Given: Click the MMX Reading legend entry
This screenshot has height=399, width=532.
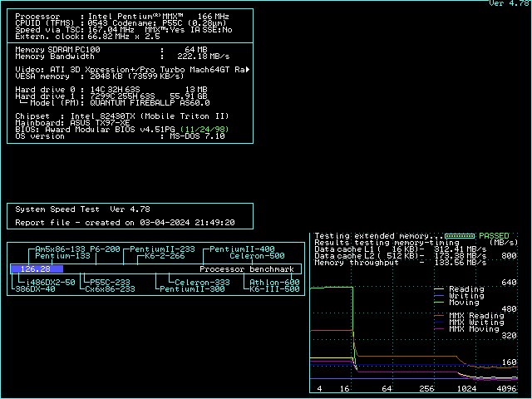Looking at the screenshot, I should click(x=475, y=316).
